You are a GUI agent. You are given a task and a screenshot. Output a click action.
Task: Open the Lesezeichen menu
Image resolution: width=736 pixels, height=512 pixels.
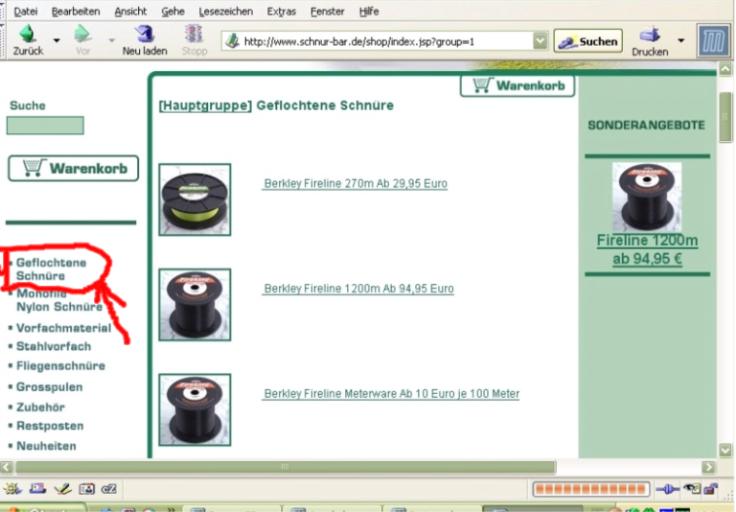point(226,11)
